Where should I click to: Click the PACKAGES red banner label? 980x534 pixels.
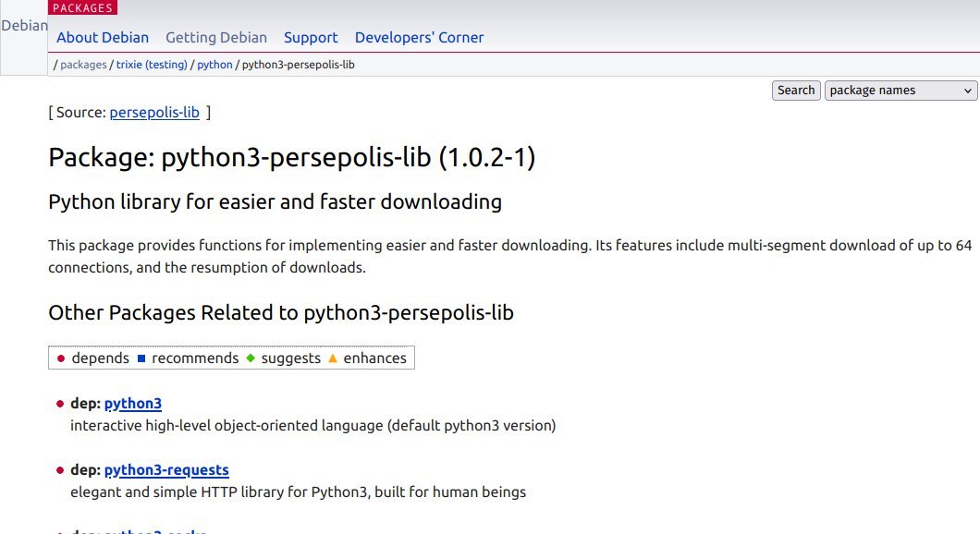(x=82, y=7)
